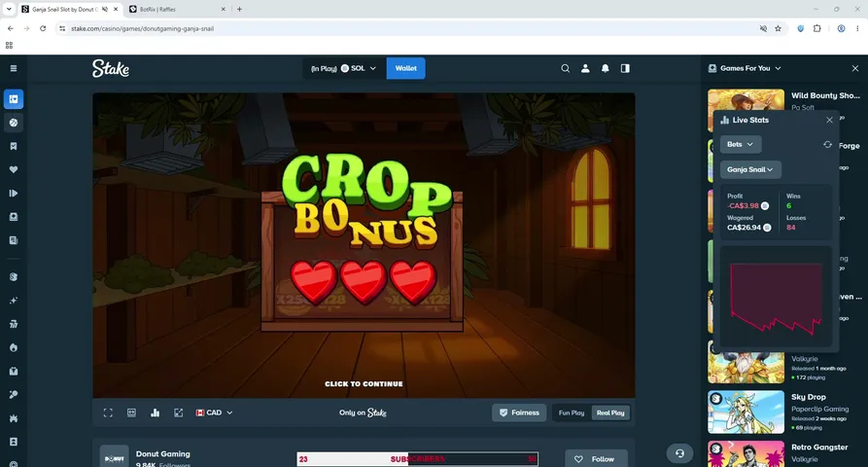Open browser extensions puzzle icon

click(817, 28)
